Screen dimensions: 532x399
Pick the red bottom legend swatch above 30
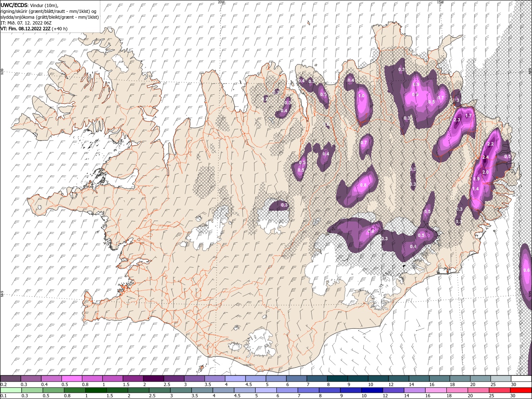tap(520, 390)
